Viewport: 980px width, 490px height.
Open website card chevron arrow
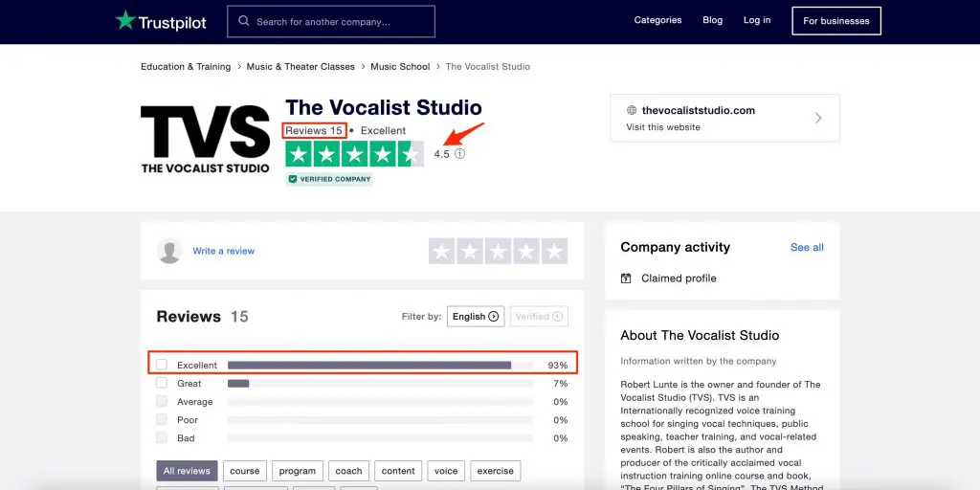point(818,118)
